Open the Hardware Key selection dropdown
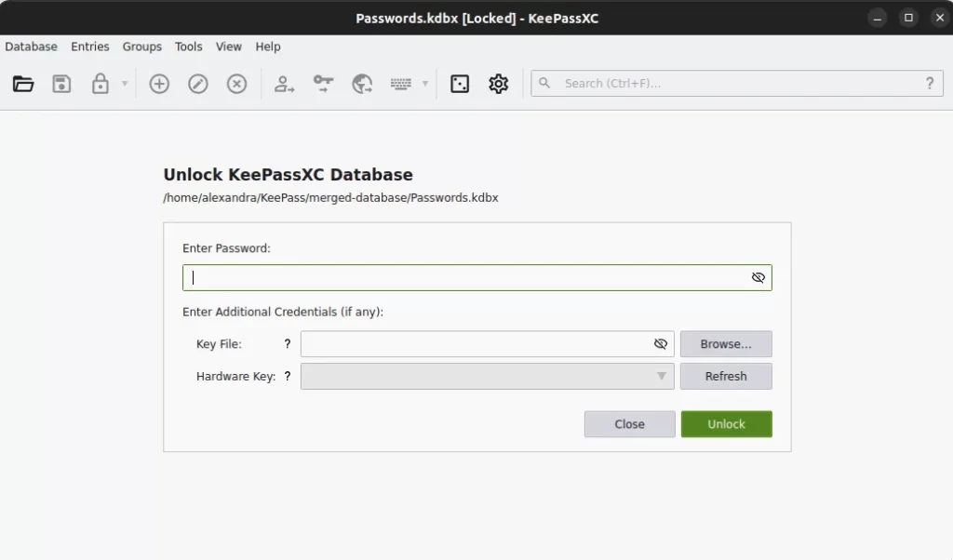Image resolution: width=953 pixels, height=560 pixels. click(x=661, y=376)
